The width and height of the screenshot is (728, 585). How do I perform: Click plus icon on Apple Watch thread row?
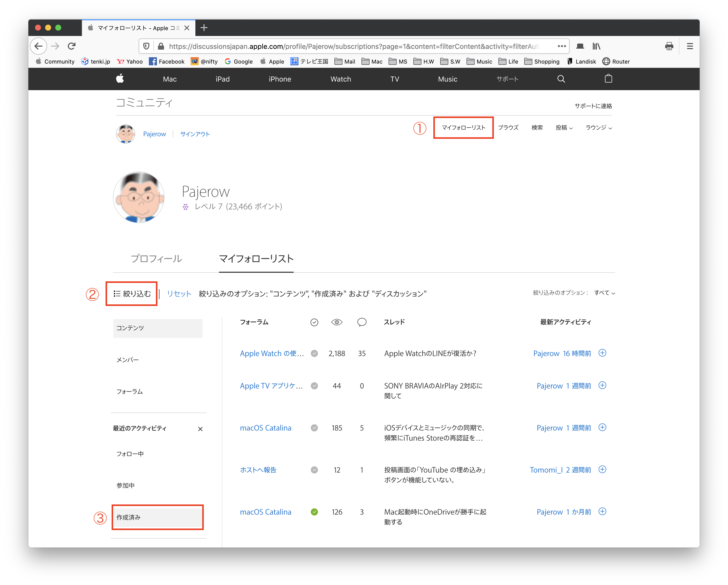tap(602, 353)
